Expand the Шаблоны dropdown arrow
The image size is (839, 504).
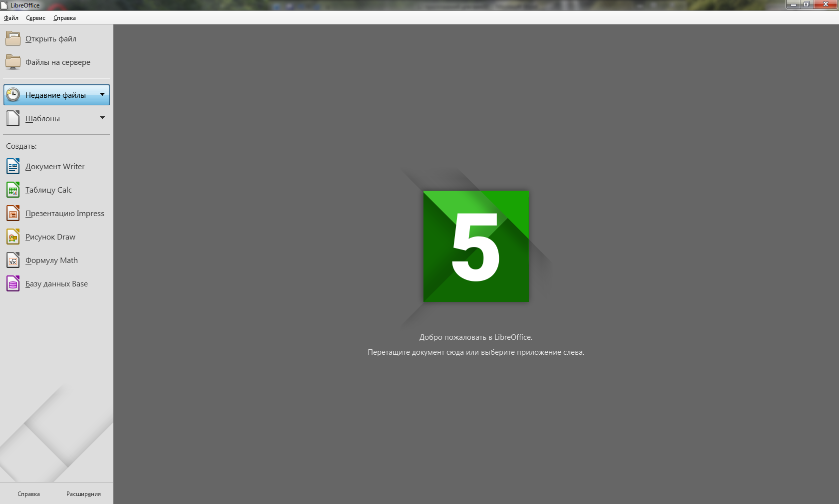point(102,118)
